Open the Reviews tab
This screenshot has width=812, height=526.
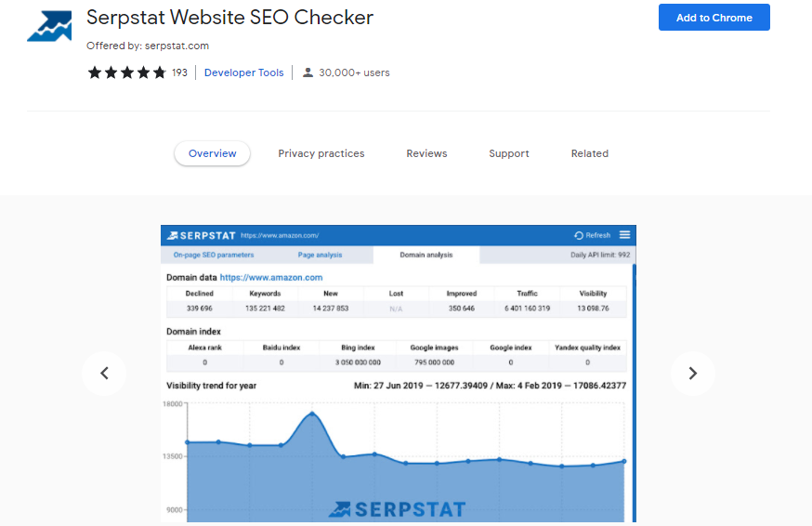426,153
